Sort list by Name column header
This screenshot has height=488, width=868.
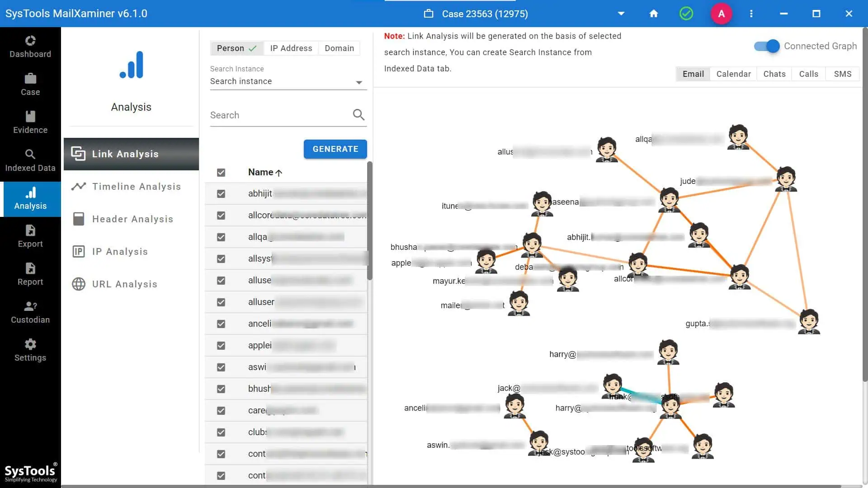coord(265,172)
